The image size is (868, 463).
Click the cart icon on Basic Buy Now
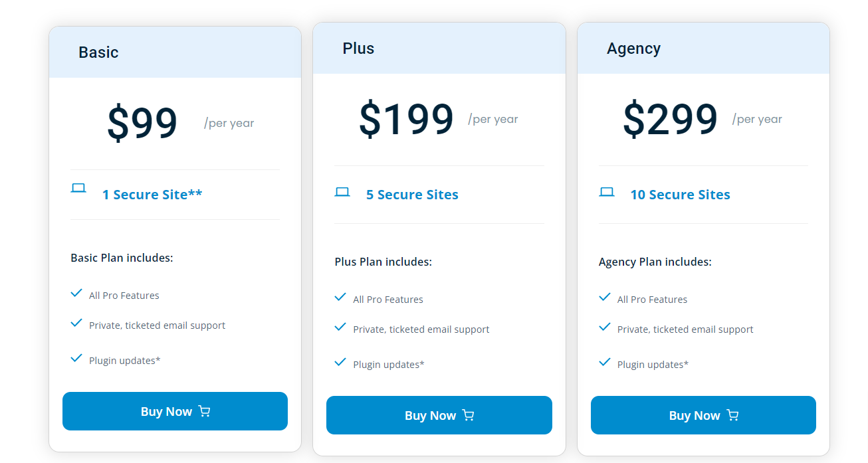[204, 411]
